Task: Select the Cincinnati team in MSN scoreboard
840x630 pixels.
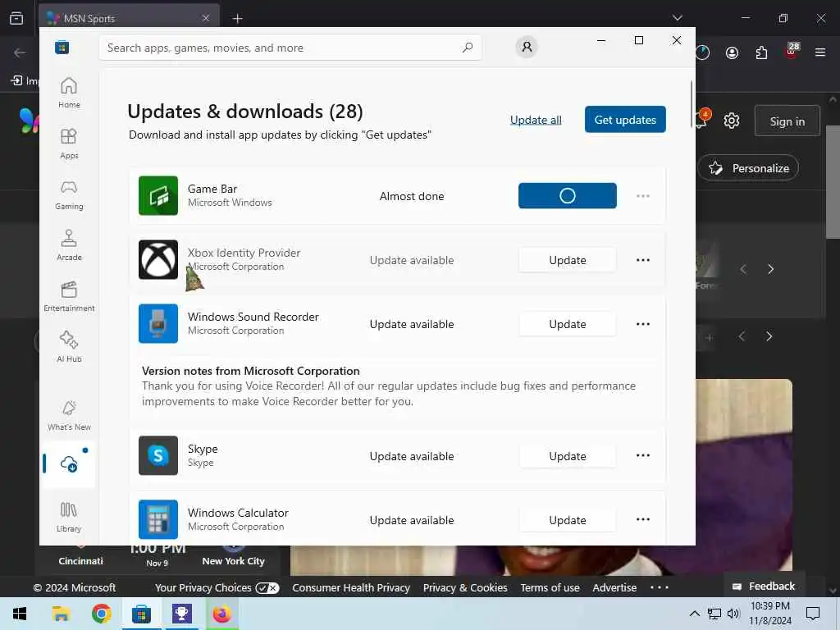Action: point(80,560)
